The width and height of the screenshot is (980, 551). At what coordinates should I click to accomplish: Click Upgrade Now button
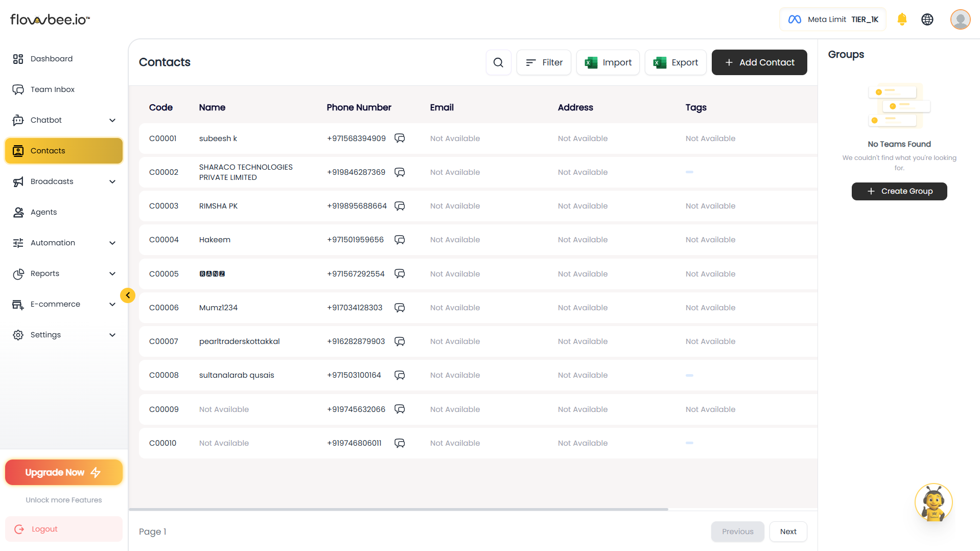tap(64, 472)
